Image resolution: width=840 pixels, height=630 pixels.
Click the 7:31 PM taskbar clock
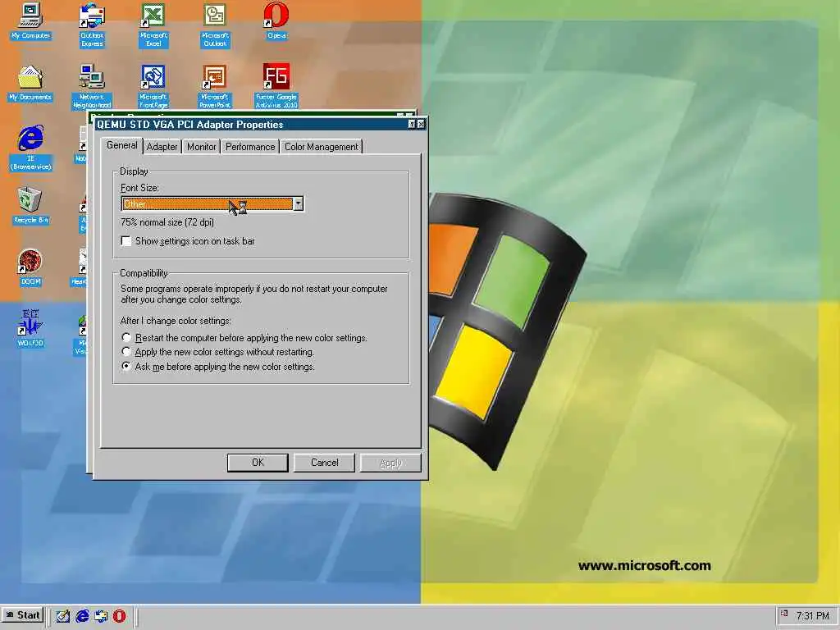pyautogui.click(x=813, y=616)
